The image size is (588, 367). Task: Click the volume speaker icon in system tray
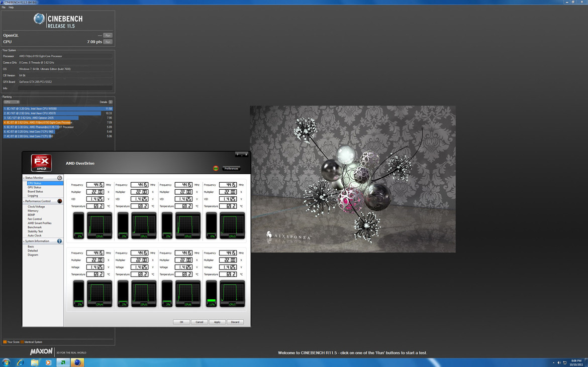coord(559,362)
